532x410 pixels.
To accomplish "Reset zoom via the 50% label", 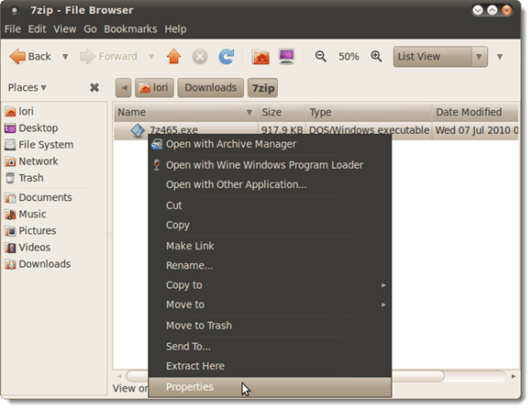I will (x=349, y=56).
